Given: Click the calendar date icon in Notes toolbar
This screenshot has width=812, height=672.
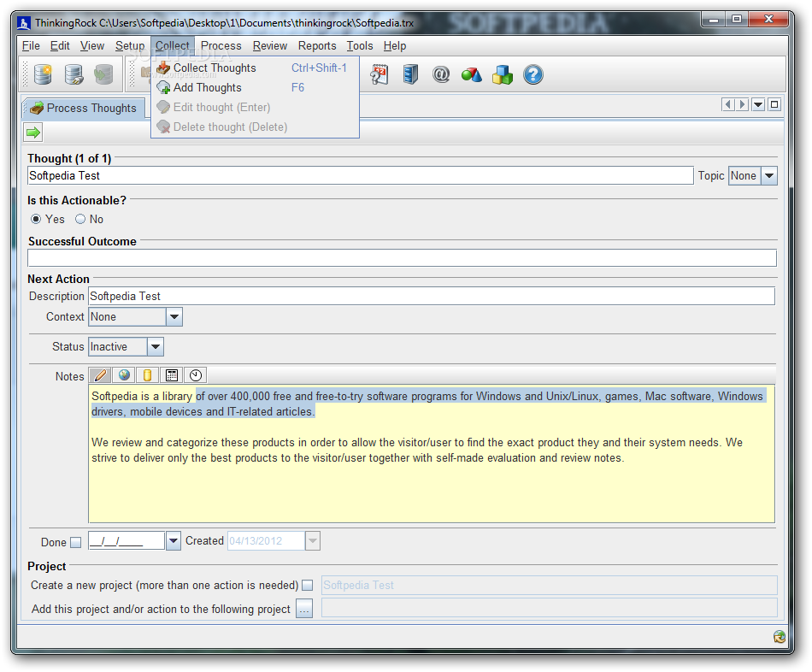Looking at the screenshot, I should [172, 374].
